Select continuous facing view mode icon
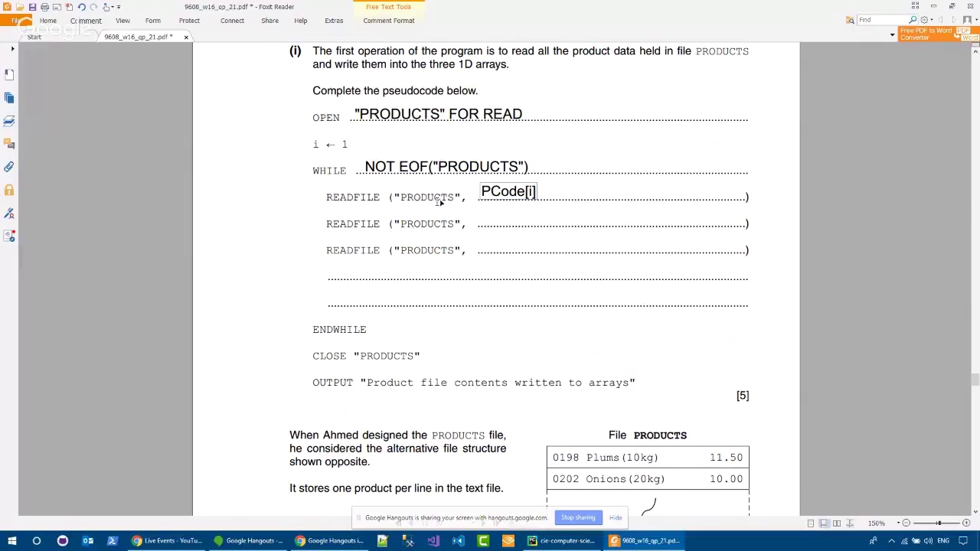980x551 pixels. [x=850, y=523]
